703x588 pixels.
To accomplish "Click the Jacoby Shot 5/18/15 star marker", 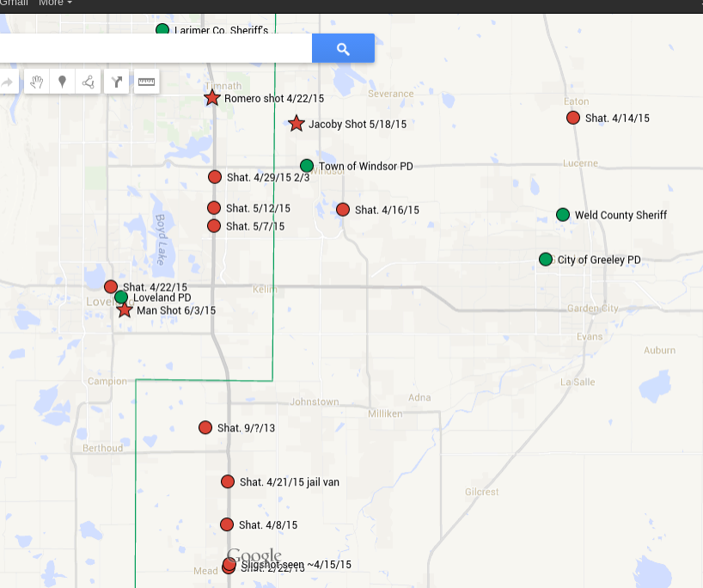I will (296, 124).
